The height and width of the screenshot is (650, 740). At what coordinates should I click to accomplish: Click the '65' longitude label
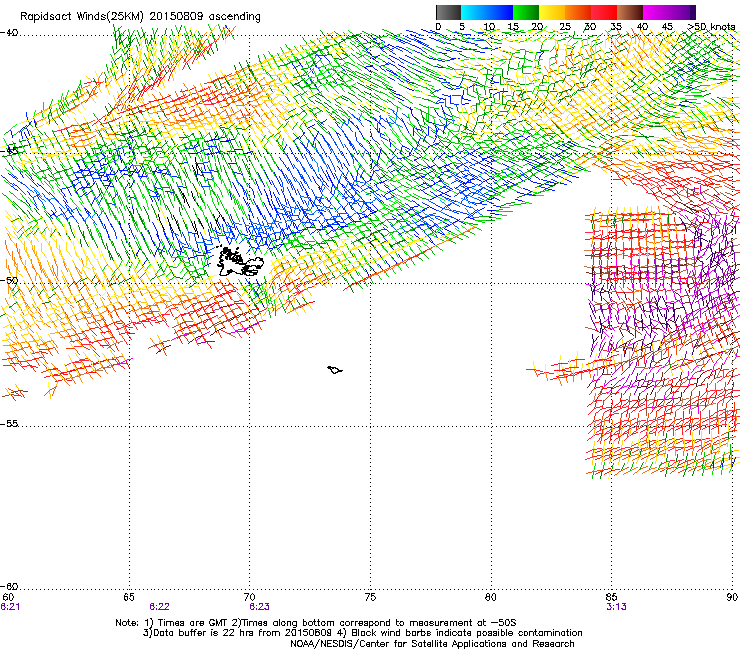click(129, 597)
